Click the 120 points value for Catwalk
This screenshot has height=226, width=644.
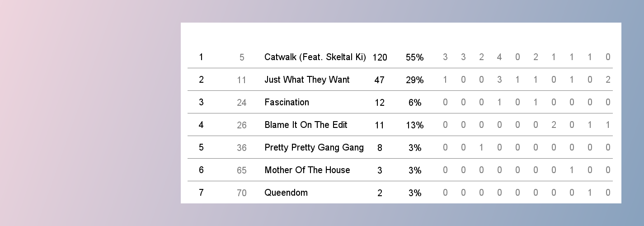click(x=380, y=57)
